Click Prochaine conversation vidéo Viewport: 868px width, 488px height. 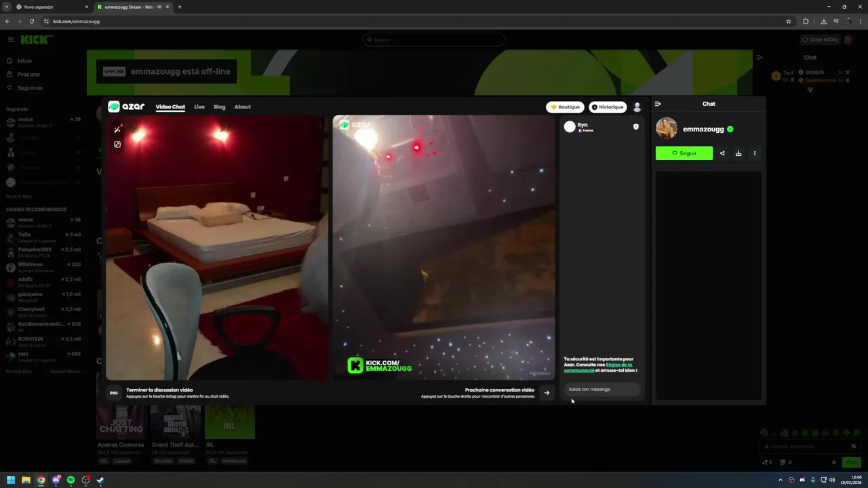(x=500, y=390)
